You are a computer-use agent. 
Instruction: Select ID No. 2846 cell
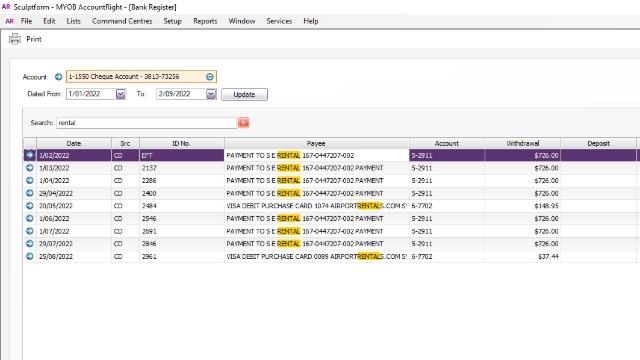click(x=182, y=244)
